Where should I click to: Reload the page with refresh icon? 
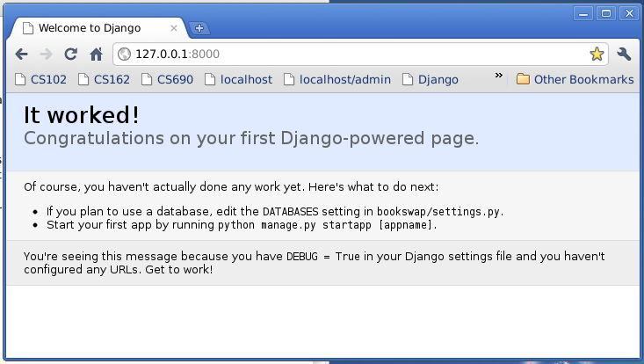tap(70, 54)
